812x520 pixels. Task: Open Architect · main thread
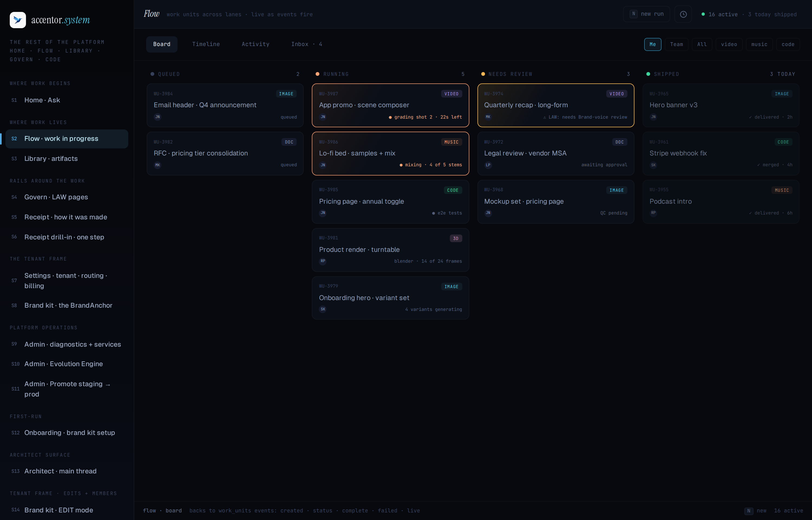click(x=67, y=471)
